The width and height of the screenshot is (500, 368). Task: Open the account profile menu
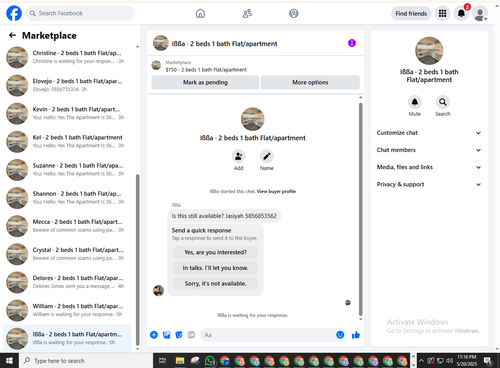(480, 14)
